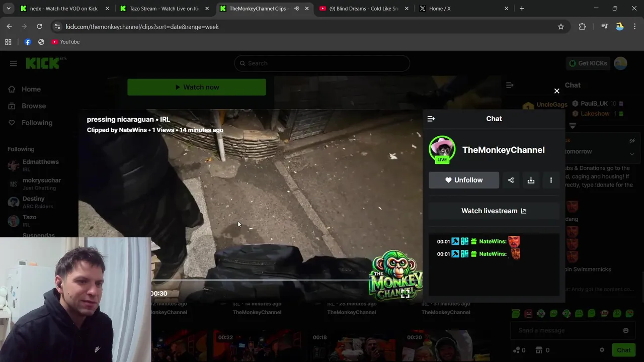Expand the gift leaderboard below Lakeshow
The width and height of the screenshot is (644, 362).
573,125
